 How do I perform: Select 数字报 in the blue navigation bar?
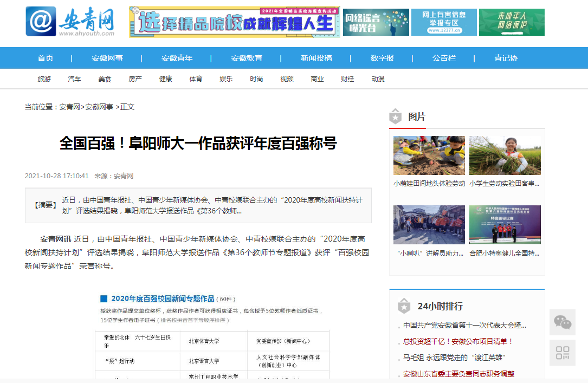[382, 59]
